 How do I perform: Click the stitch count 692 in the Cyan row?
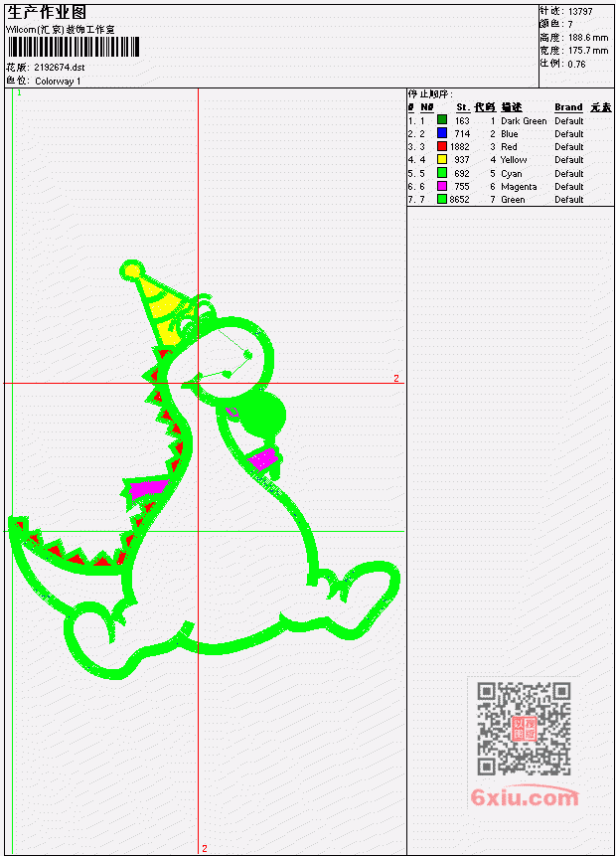pyautogui.click(x=462, y=174)
